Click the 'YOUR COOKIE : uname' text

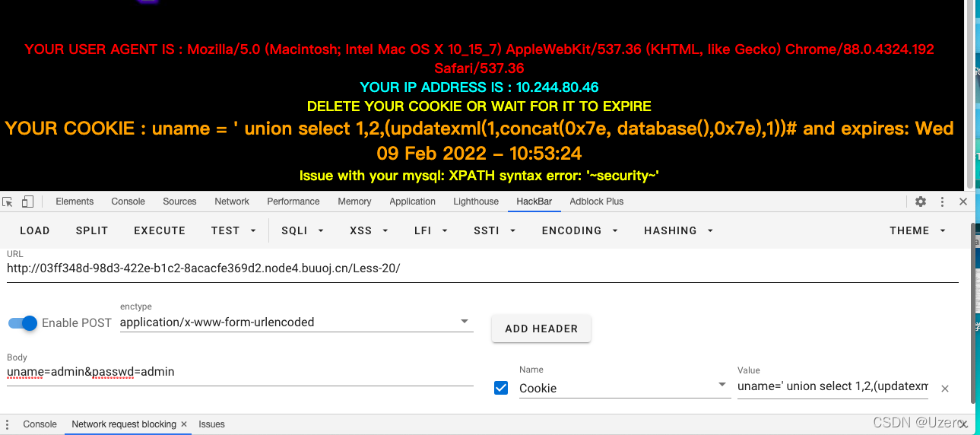tap(479, 141)
